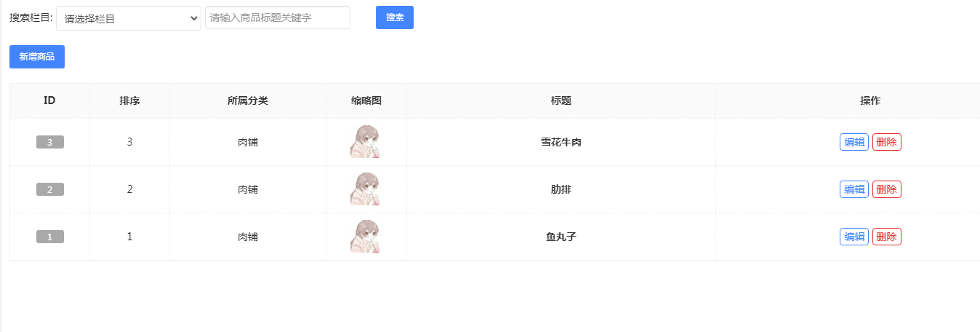Screen dimensions: 980x332
Task: Edit the 鱼丸子 product row
Action: [854, 237]
